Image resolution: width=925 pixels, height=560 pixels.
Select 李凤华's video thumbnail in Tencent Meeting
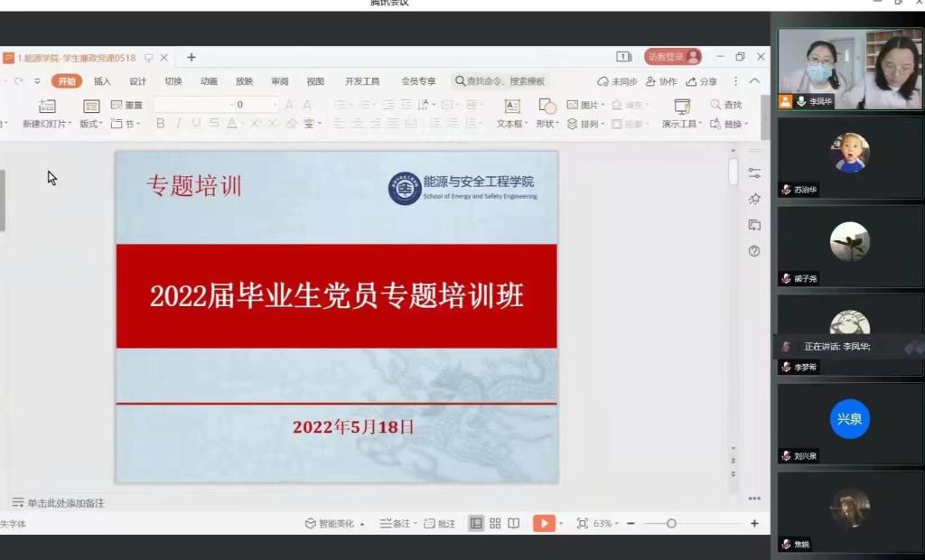pos(850,69)
